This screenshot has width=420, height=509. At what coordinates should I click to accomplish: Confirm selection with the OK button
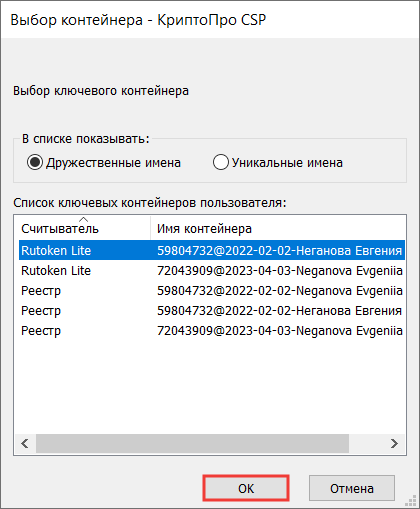click(246, 488)
